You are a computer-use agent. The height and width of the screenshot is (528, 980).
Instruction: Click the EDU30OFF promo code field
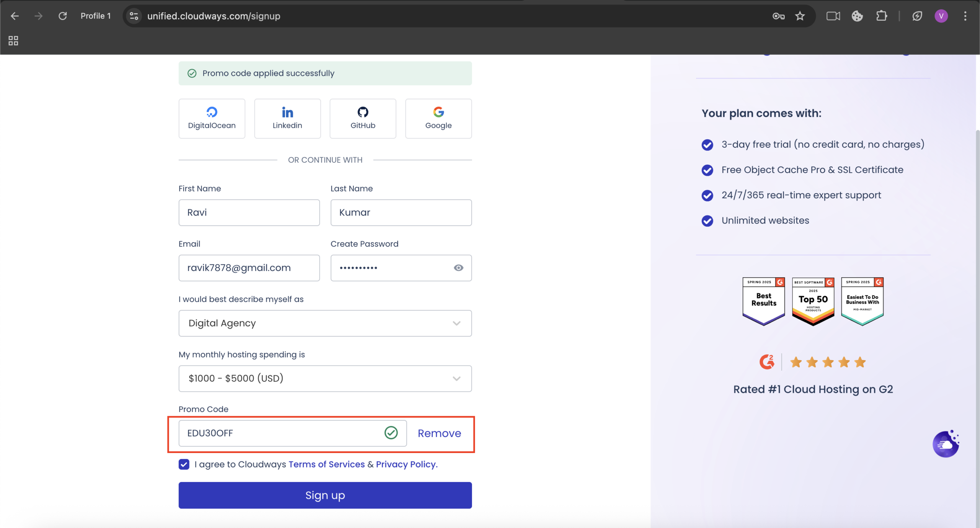pos(292,433)
